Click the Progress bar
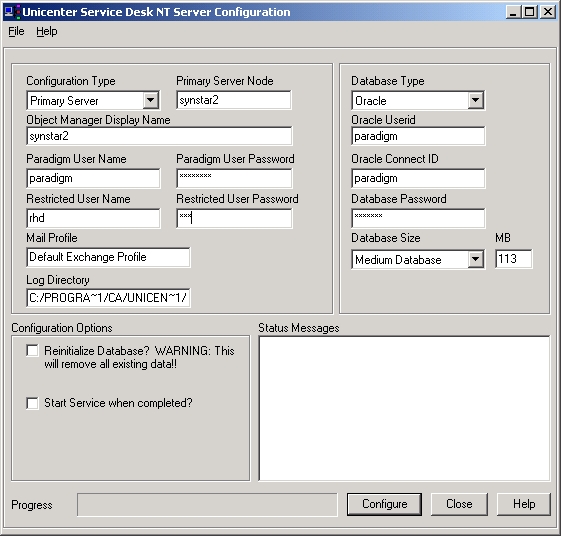This screenshot has height=536, width=561. click(x=207, y=505)
